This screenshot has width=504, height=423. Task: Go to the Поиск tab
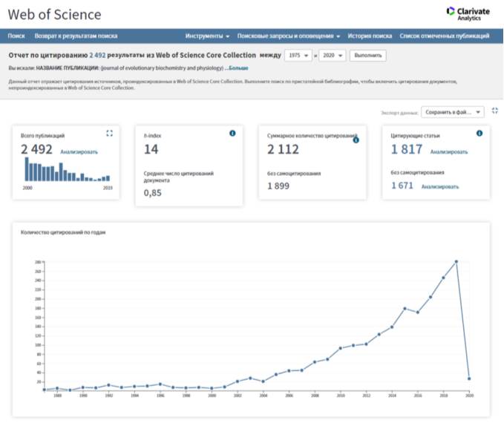point(16,36)
